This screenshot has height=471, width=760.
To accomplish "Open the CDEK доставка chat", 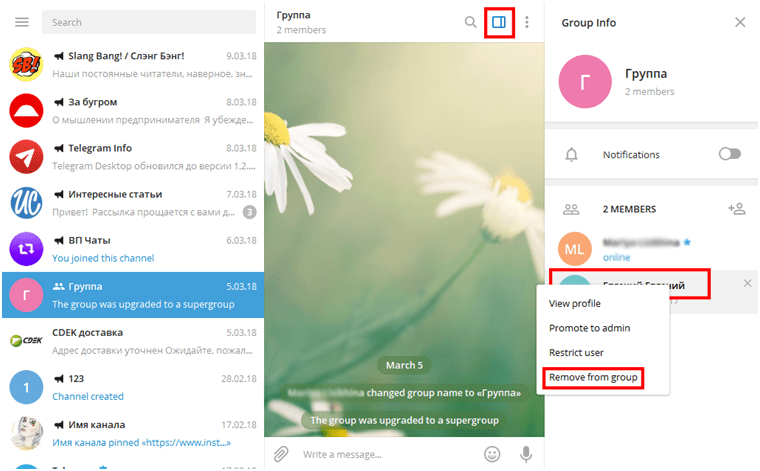I will [133, 341].
